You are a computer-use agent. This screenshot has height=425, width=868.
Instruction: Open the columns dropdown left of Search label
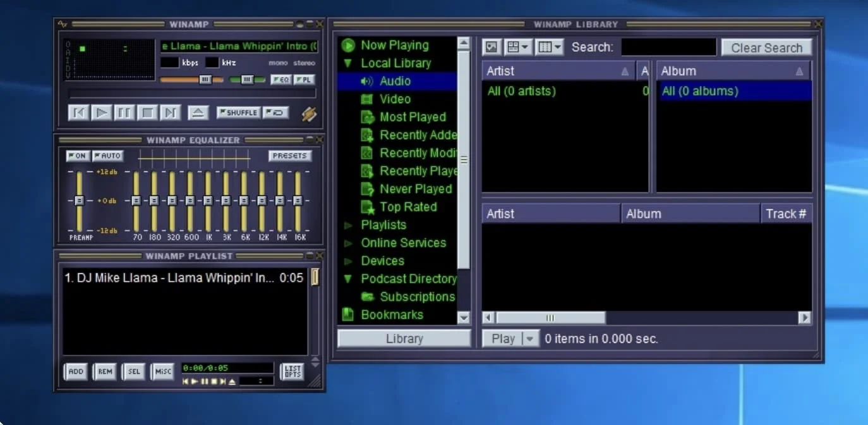[550, 47]
